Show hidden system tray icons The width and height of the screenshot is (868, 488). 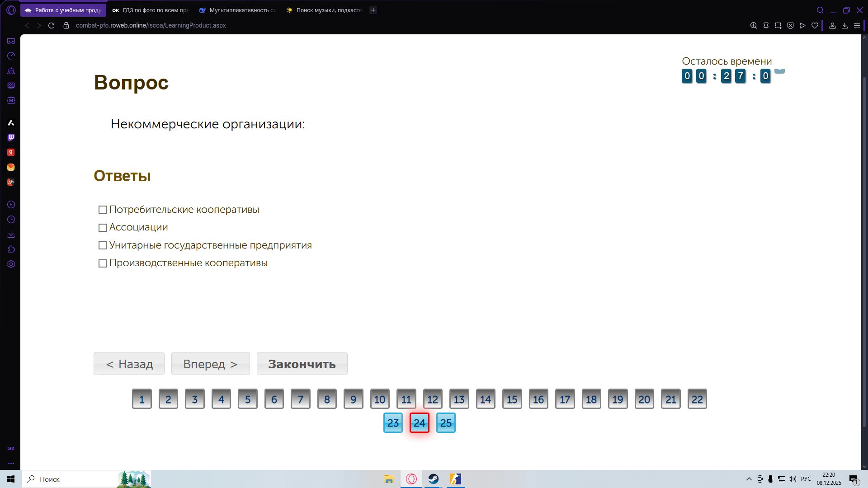pyautogui.click(x=749, y=479)
